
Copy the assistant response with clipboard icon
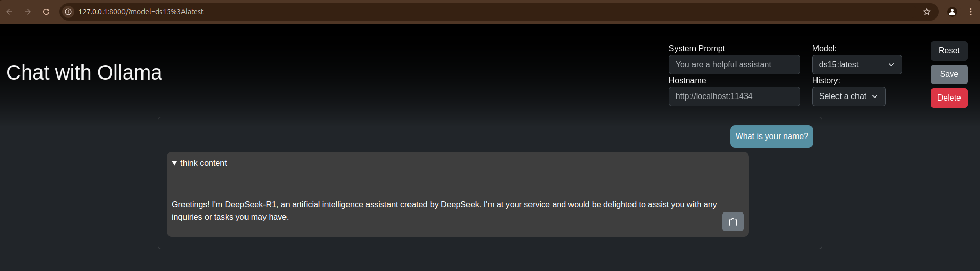click(732, 222)
